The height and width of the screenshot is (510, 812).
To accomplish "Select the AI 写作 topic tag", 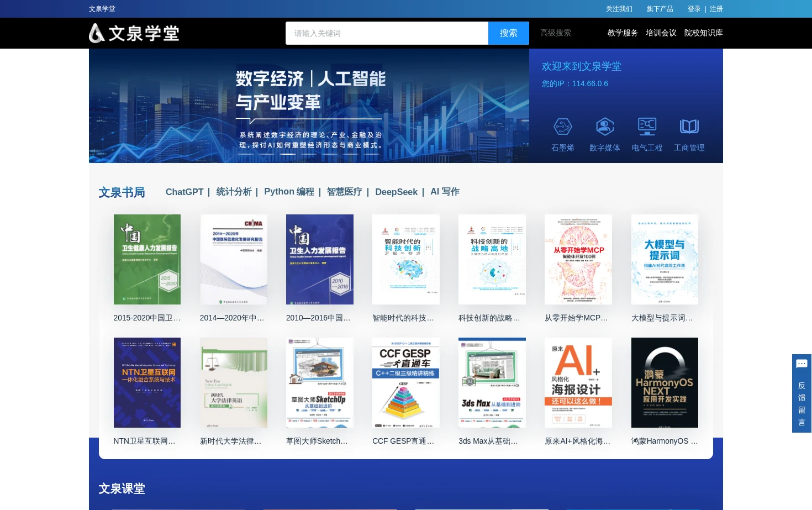I will pos(445,192).
